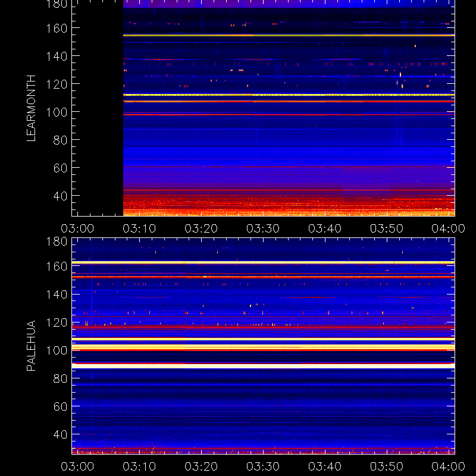Pick the 160 tick label on Palehua axis

click(x=57, y=267)
